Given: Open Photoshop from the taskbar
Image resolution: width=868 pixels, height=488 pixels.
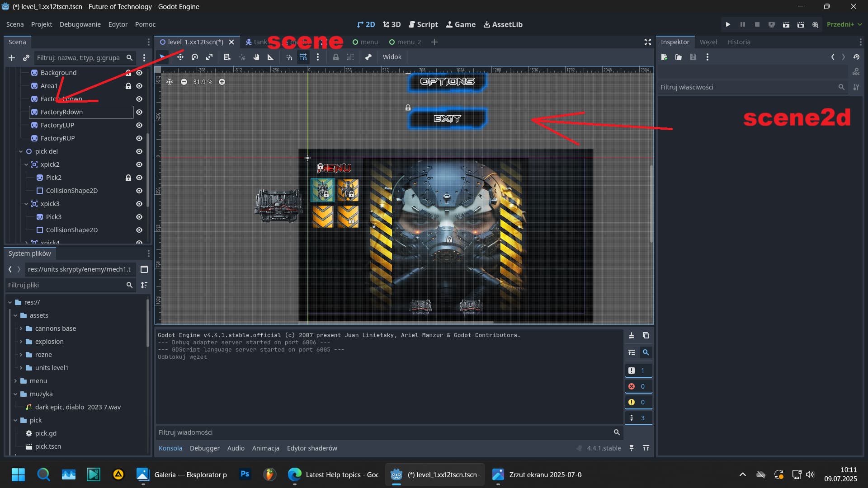Looking at the screenshot, I should [245, 474].
